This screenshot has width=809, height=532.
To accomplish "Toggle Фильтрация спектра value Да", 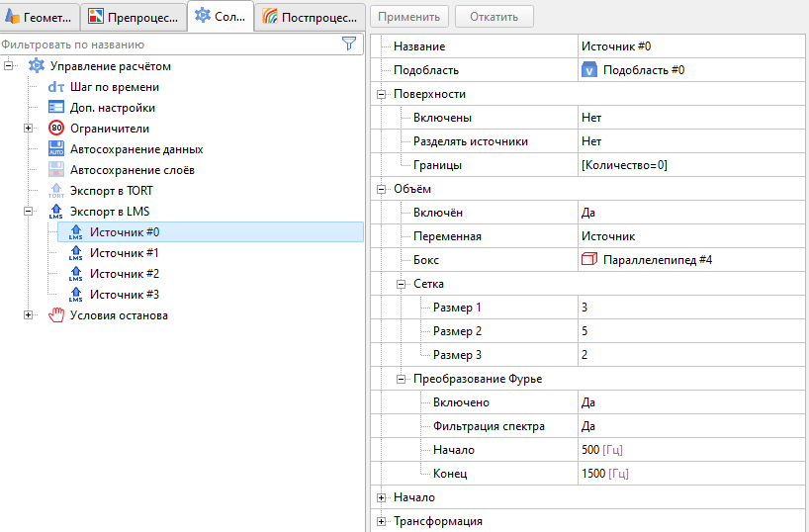I will (x=588, y=426).
